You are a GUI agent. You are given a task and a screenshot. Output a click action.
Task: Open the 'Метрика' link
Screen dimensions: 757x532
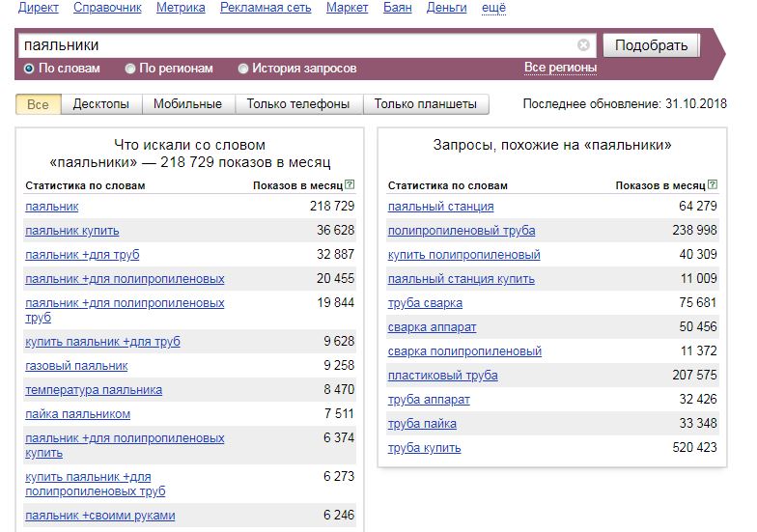(181, 8)
